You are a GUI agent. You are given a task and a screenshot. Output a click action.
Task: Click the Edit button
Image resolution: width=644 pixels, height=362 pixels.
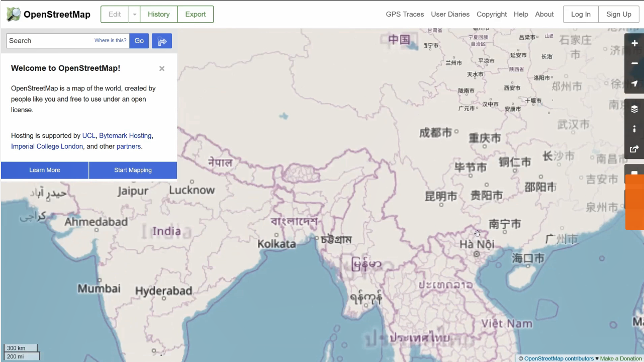[115, 14]
